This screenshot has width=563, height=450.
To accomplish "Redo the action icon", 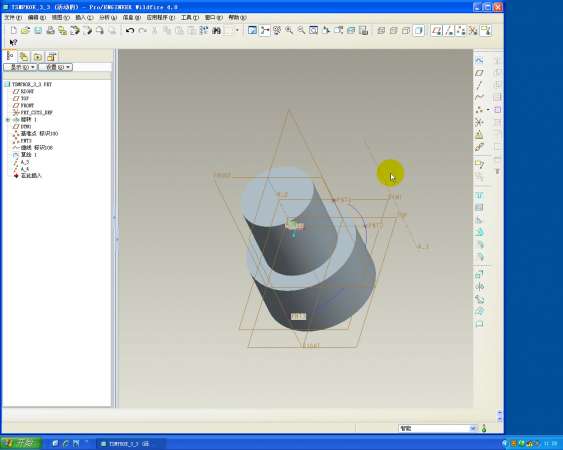I will click(x=143, y=31).
